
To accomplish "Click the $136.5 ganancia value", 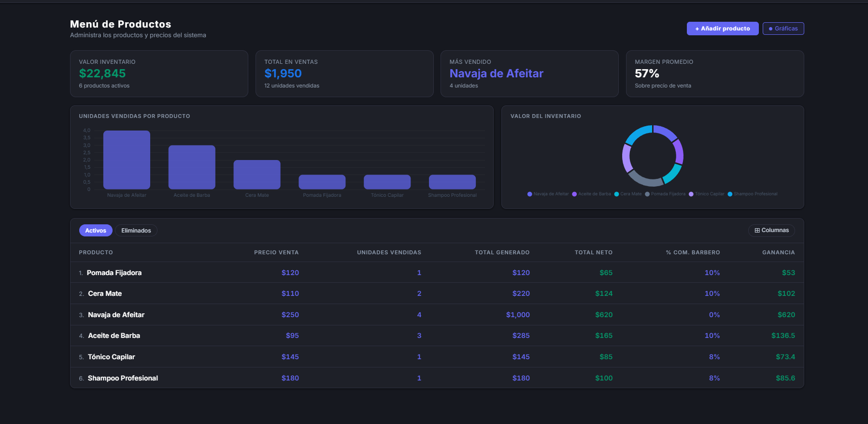I will pos(783,336).
